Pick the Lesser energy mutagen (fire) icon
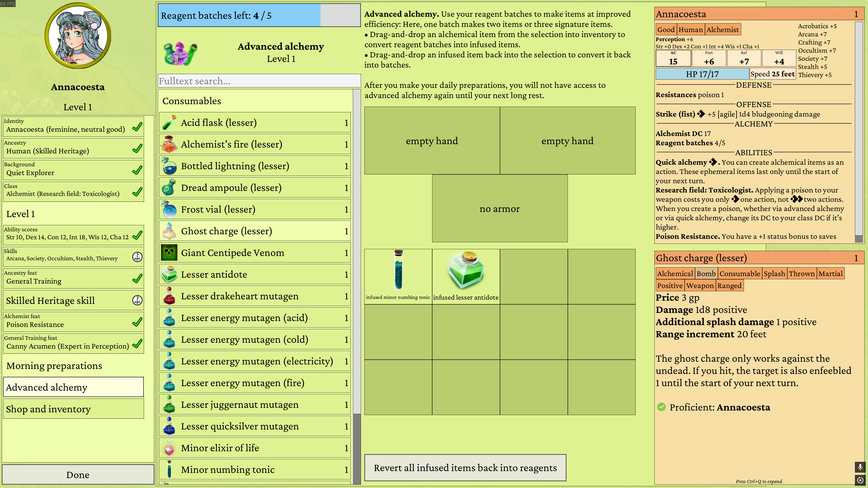 pos(169,383)
